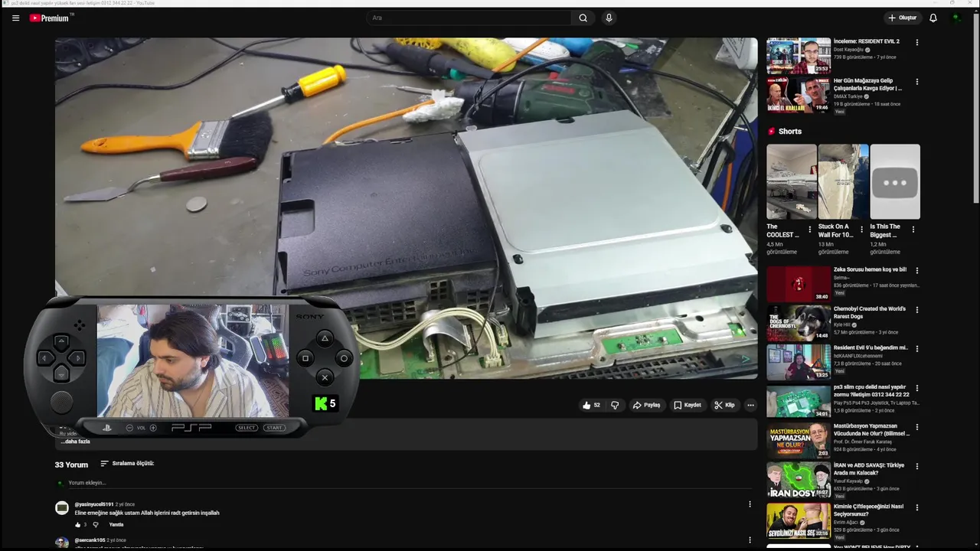This screenshot has width=980, height=551.
Task: Open menu for 'ps3 slim cpu delid' video
Action: coord(916,388)
